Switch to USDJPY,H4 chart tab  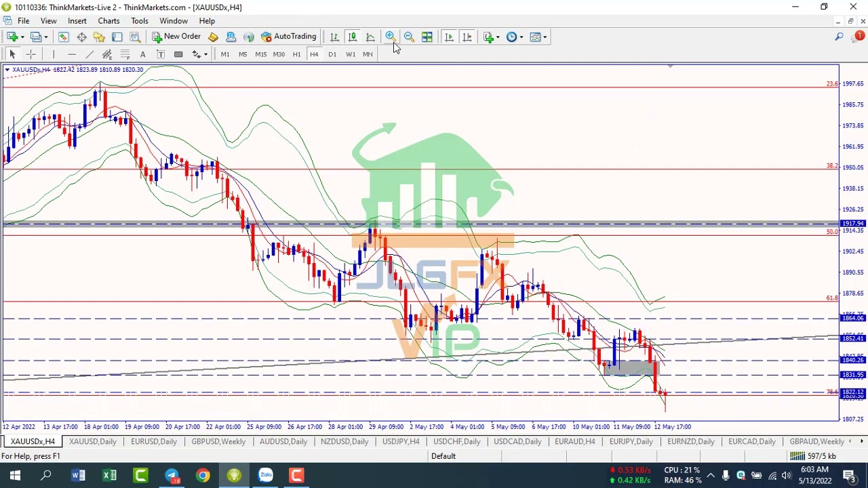(x=401, y=442)
